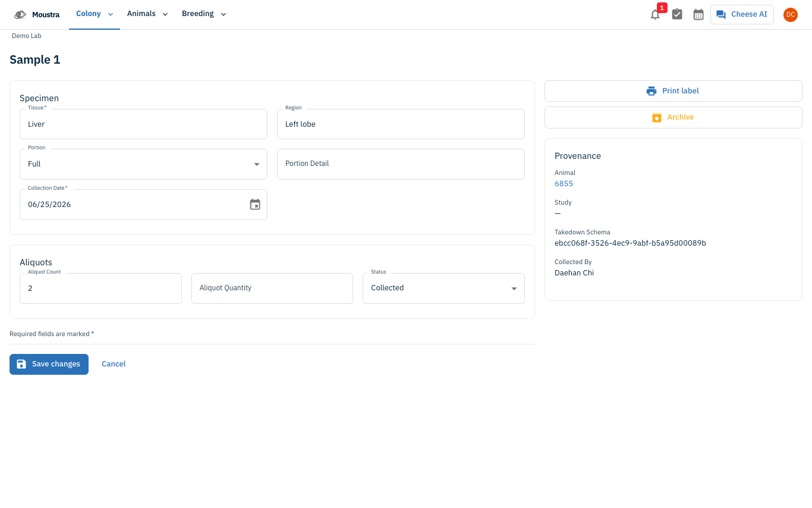Click the Region field with Left lobe
Screen dimensions: 812x508
tap(401, 124)
